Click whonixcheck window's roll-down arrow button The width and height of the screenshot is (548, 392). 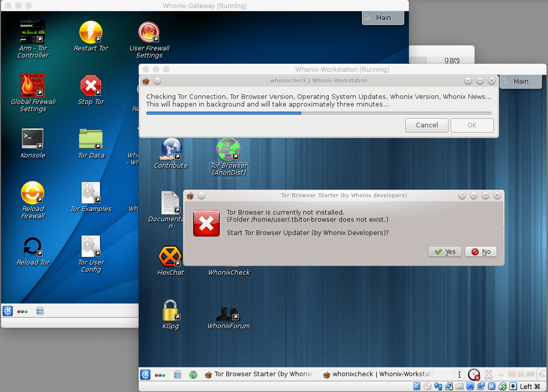tap(468, 81)
